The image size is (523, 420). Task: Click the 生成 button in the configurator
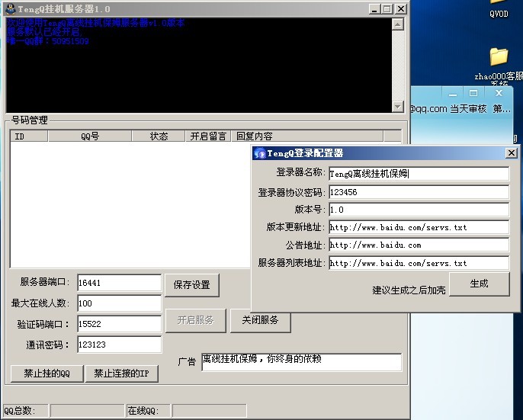pyautogui.click(x=479, y=284)
